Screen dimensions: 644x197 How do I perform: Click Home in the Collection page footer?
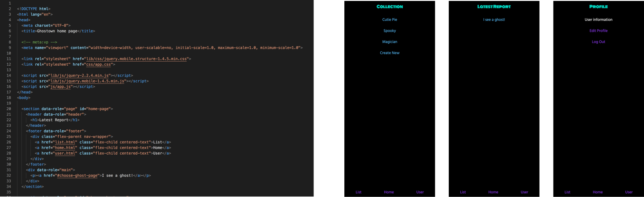tap(389, 192)
